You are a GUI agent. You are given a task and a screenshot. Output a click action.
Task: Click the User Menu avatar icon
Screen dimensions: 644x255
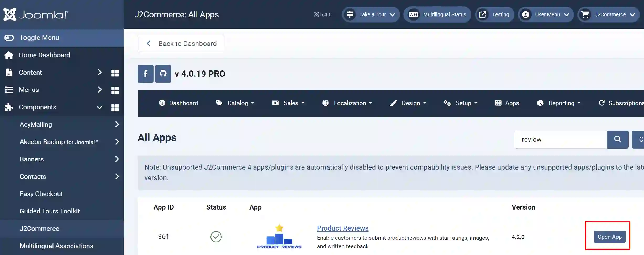tap(526, 14)
